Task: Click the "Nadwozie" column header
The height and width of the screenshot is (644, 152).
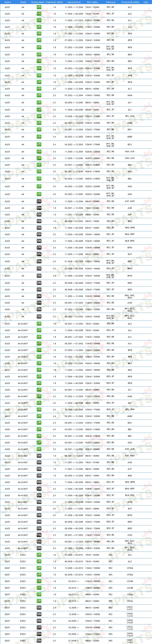Action: 111,2
